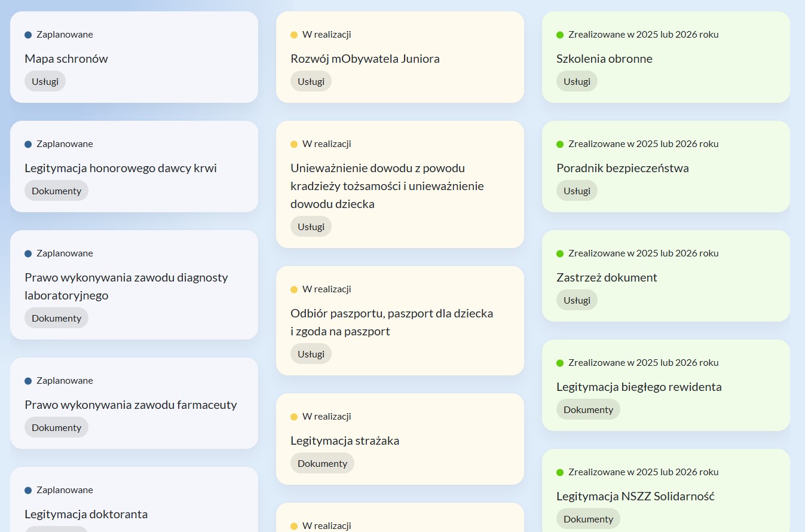Click the Usługi tag under Odbiór paszportu card
This screenshot has height=532, width=805.
point(311,354)
